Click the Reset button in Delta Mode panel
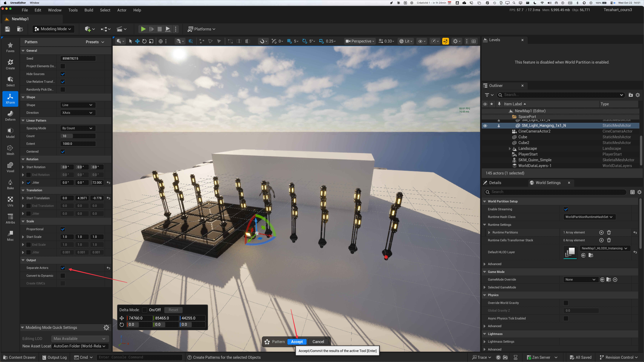Viewport: 644px width, 362px height. coord(173,310)
